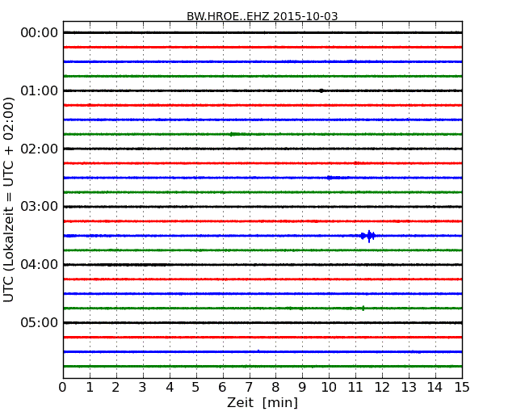
Task: Click the plot title BW.HROE..EHZ 2015-10-03
Action: [262, 16]
